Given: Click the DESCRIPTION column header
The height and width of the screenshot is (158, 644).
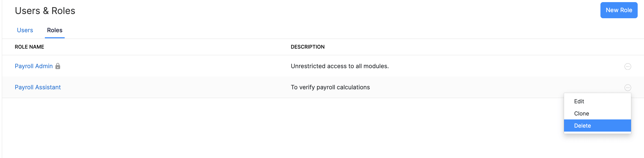Looking at the screenshot, I should tap(307, 47).
